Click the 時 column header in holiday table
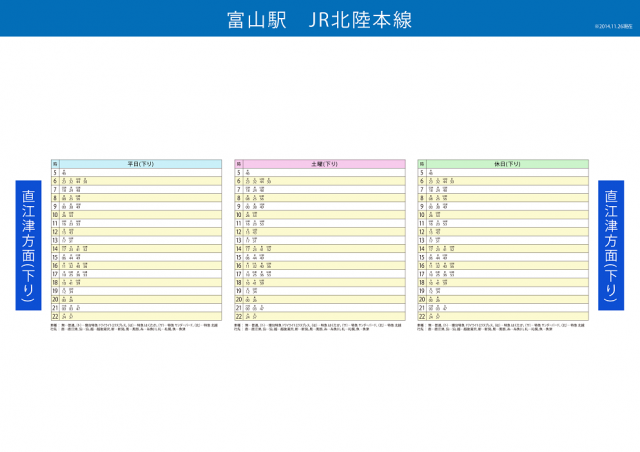 coord(422,164)
